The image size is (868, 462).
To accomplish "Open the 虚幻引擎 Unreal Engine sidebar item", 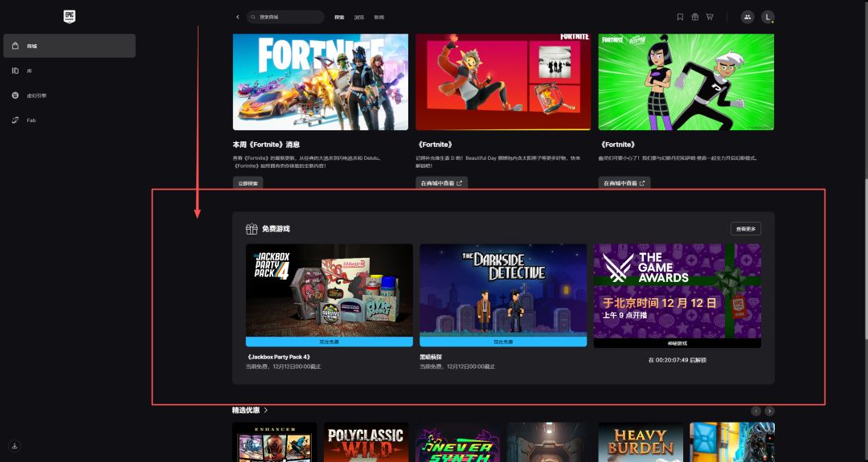I will pos(69,95).
